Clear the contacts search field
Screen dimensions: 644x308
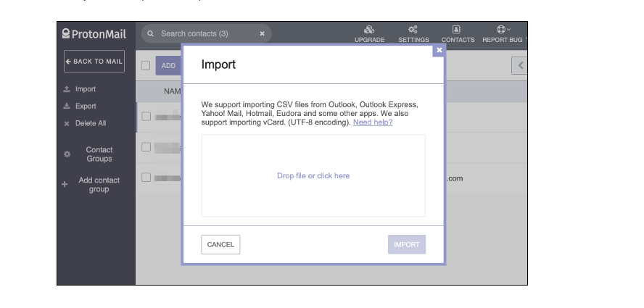click(262, 33)
